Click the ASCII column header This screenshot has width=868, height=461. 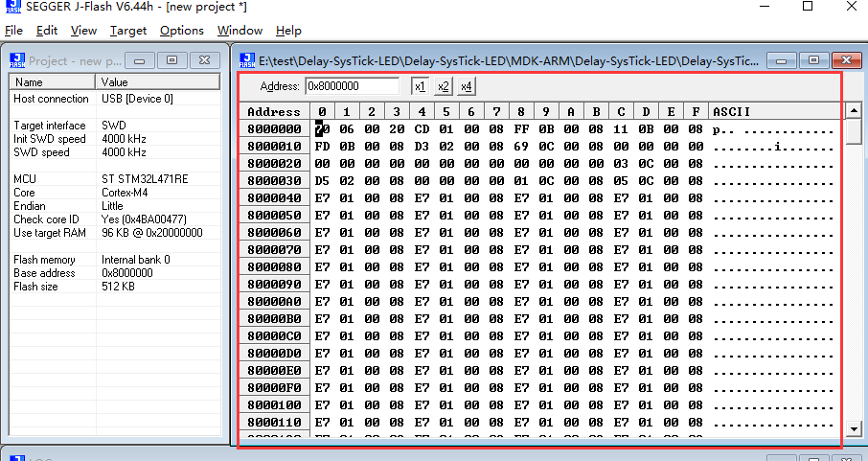pos(777,111)
